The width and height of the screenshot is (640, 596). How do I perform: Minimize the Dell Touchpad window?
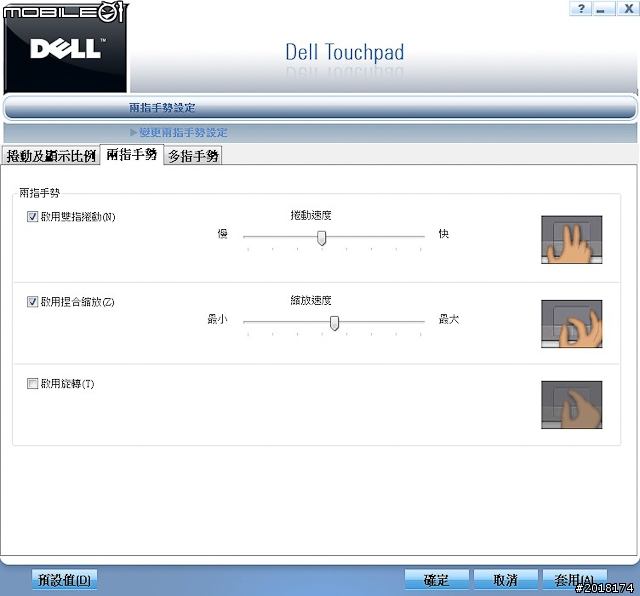pyautogui.click(x=604, y=9)
